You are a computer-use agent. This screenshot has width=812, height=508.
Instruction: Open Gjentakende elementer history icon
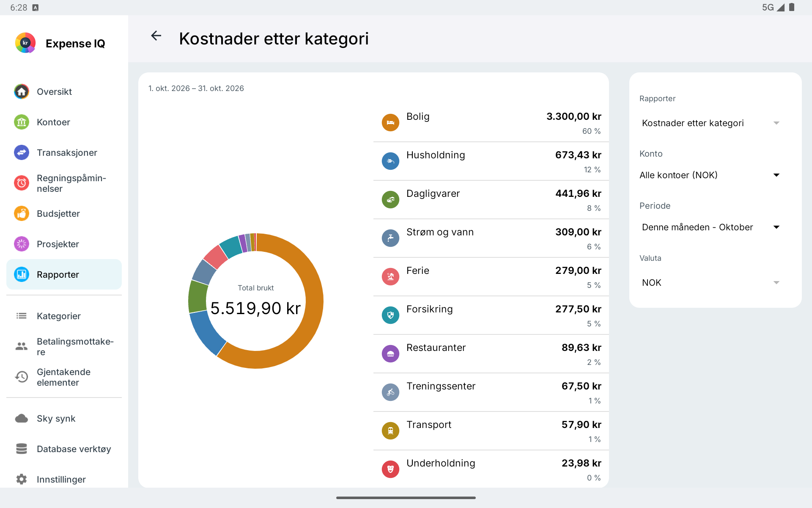pos(22,377)
